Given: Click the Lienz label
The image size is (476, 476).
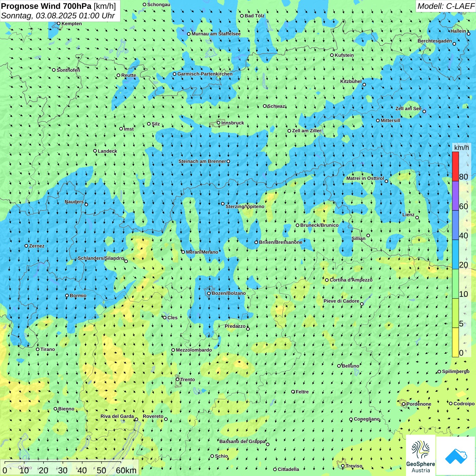Looking at the screenshot, I should tap(408, 215).
